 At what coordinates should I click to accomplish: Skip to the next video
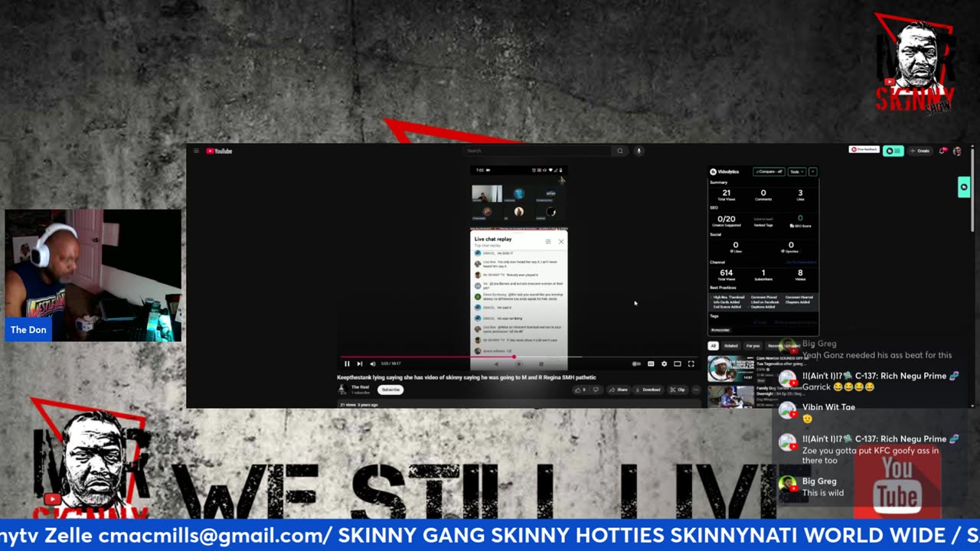pyautogui.click(x=359, y=364)
